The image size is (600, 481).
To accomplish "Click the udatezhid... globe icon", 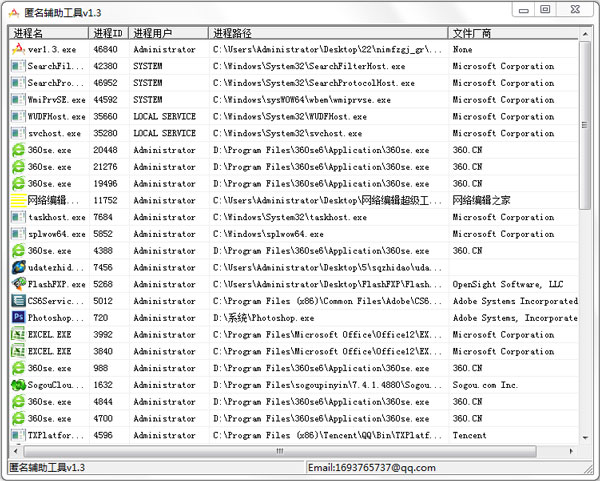I will coord(18,267).
